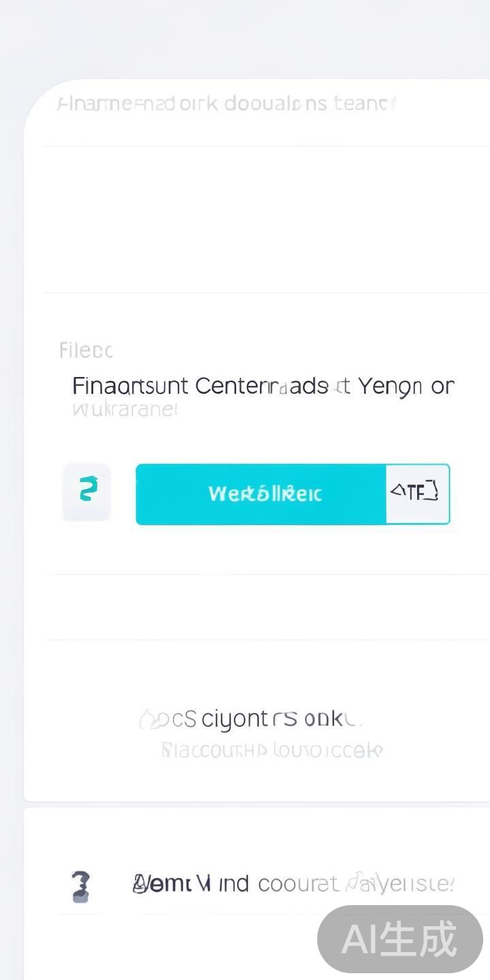Click empty row beneath the teal button
This screenshot has width=490, height=980.
tap(265, 607)
